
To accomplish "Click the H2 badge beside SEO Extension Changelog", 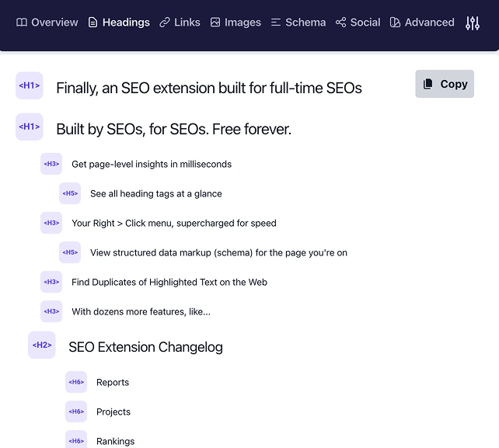I will [42, 346].
